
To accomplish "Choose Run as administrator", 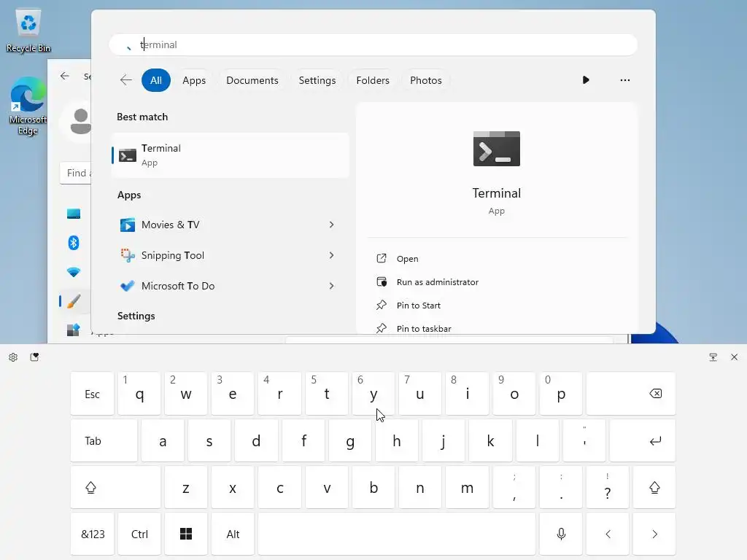I will click(x=438, y=282).
